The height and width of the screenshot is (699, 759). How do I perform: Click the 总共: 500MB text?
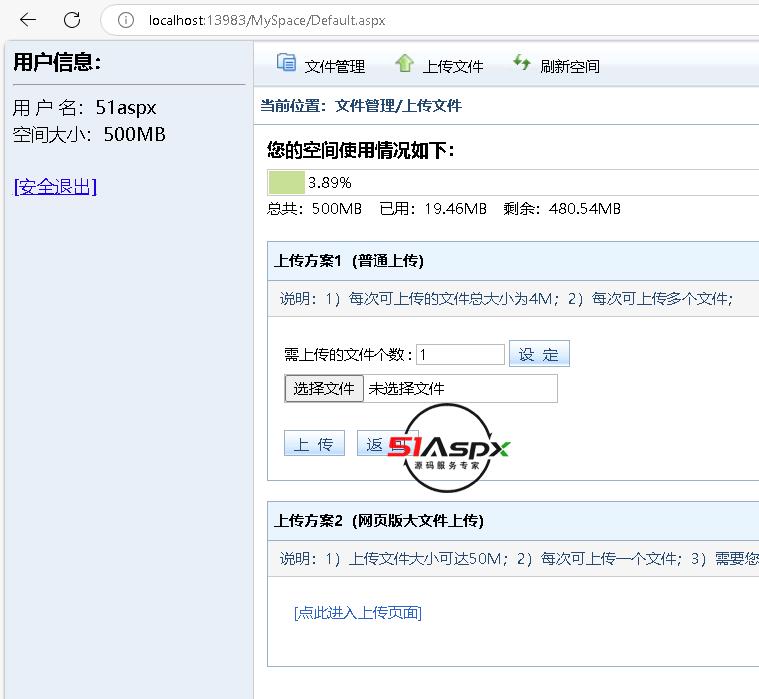tap(314, 209)
